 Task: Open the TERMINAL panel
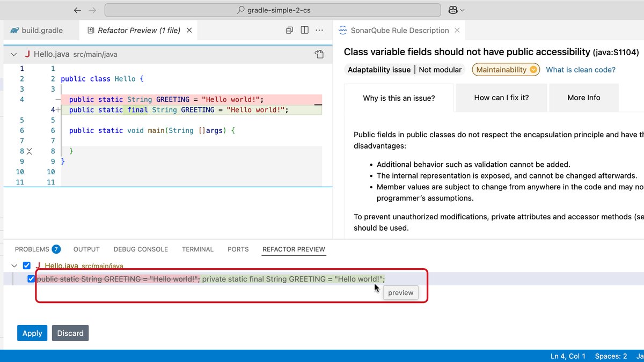pos(197,249)
